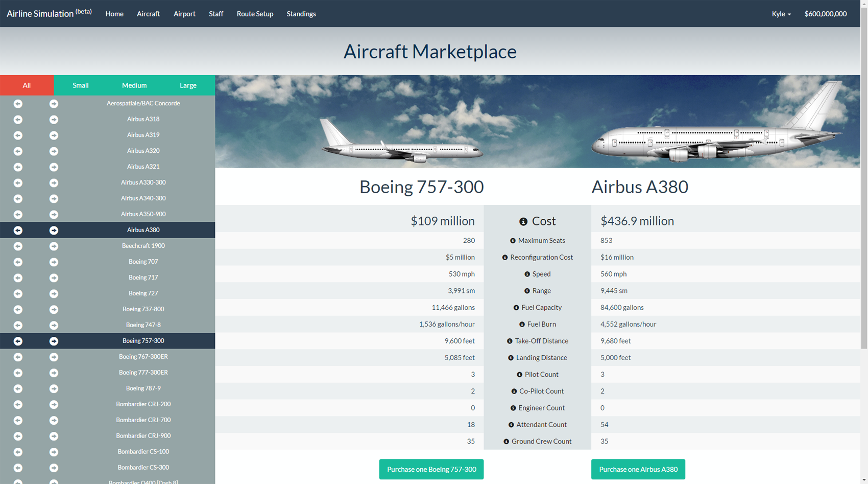Image resolution: width=868 pixels, height=484 pixels.
Task: Click the $600,000,000 balance
Action: 826,14
